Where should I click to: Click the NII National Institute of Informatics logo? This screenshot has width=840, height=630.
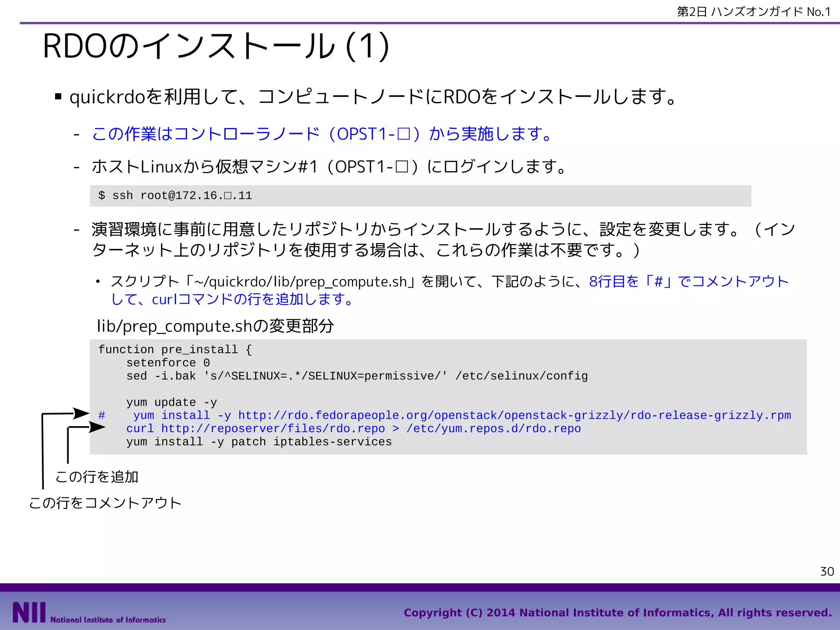(x=89, y=613)
